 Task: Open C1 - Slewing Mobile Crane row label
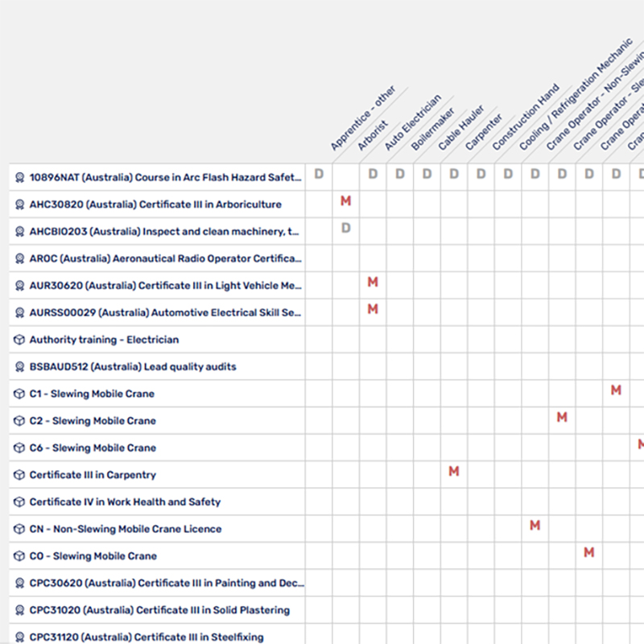[x=92, y=394]
